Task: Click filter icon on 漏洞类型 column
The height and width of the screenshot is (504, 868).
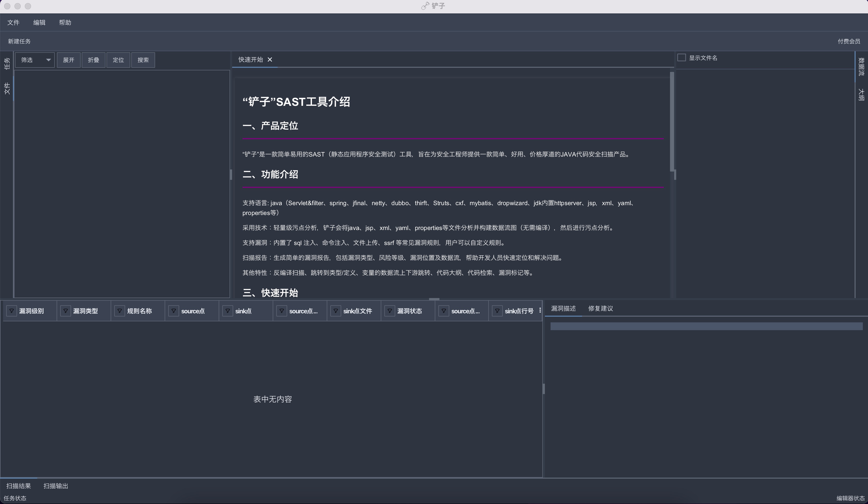Action: pos(65,311)
